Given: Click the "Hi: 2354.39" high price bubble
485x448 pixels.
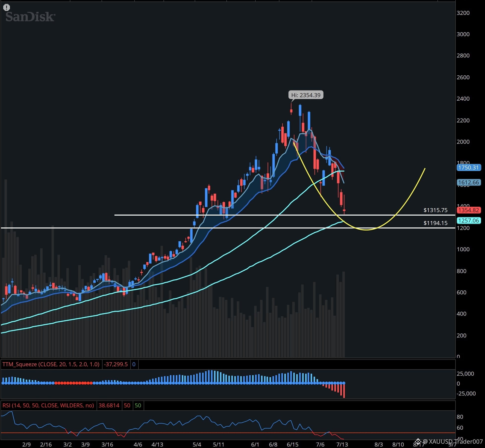Looking at the screenshot, I should (306, 95).
